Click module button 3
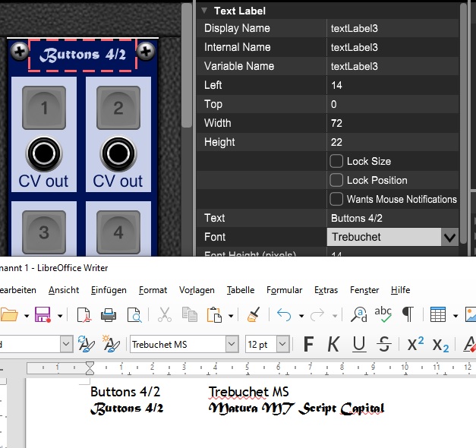Image resolution: width=476 pixels, height=448 pixels. [x=44, y=232]
